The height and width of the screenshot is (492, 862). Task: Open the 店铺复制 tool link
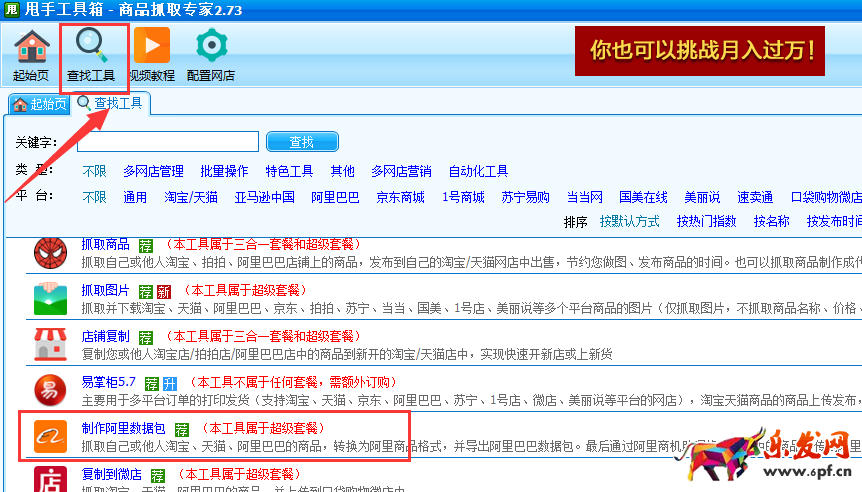click(106, 336)
